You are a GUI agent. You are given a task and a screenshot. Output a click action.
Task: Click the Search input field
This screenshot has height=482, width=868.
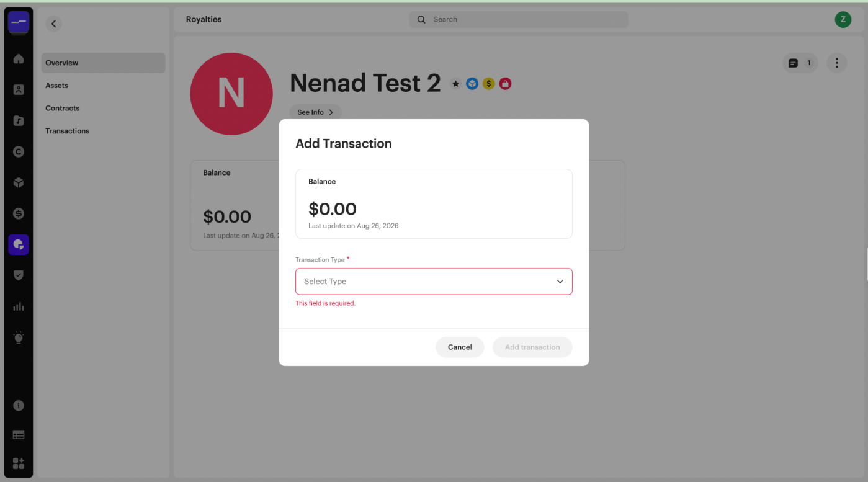(x=518, y=19)
